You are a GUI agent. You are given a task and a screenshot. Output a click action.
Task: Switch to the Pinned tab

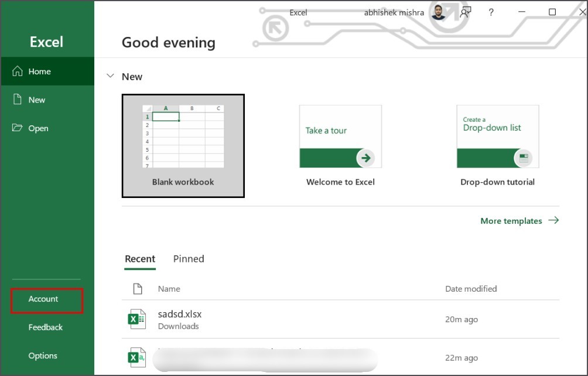click(x=189, y=259)
